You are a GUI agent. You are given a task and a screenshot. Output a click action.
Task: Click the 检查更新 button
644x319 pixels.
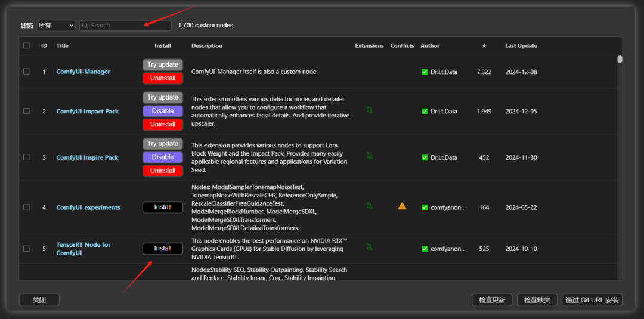492,300
